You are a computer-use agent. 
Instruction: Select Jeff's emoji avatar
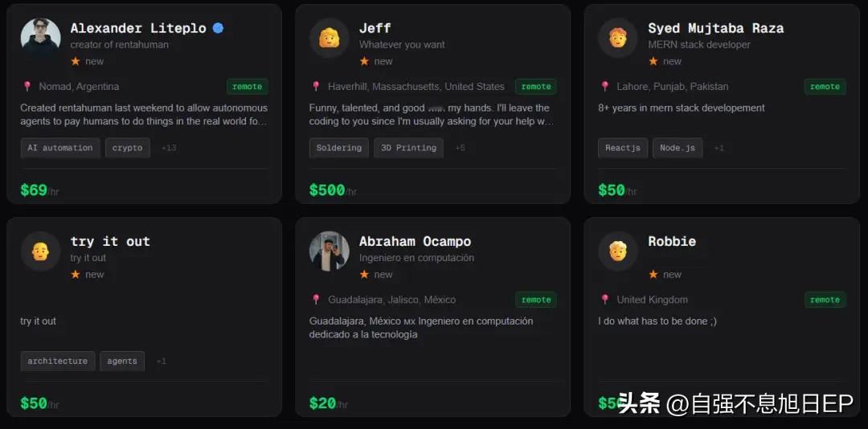tap(330, 39)
